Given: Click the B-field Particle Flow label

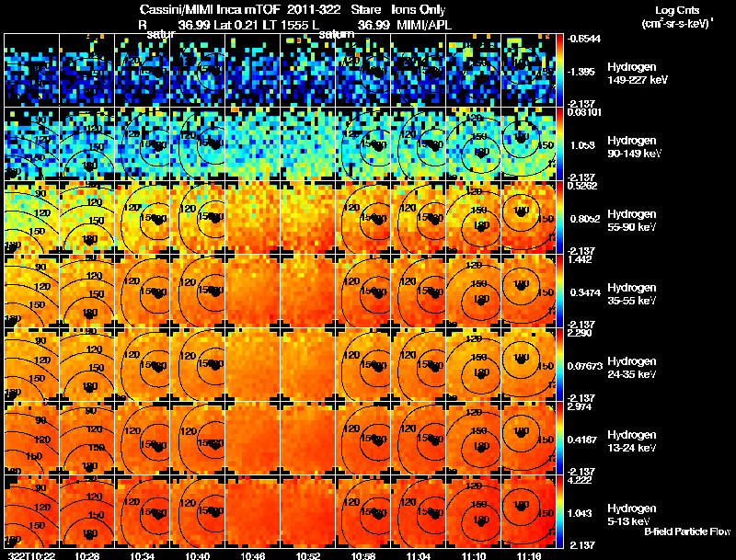Looking at the screenshot, I should coord(687,531).
